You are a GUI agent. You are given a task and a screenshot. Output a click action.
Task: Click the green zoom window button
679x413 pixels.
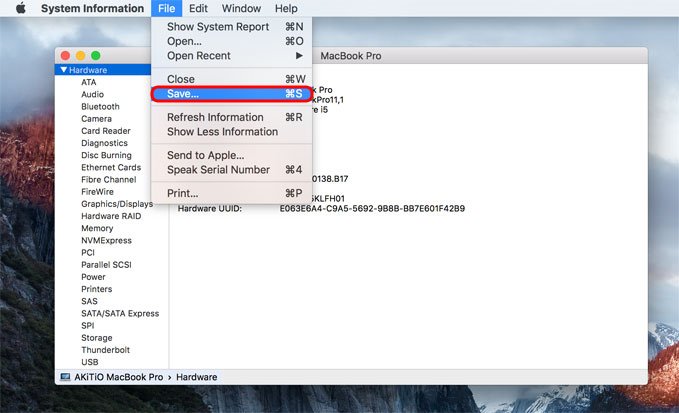pyautogui.click(x=96, y=55)
